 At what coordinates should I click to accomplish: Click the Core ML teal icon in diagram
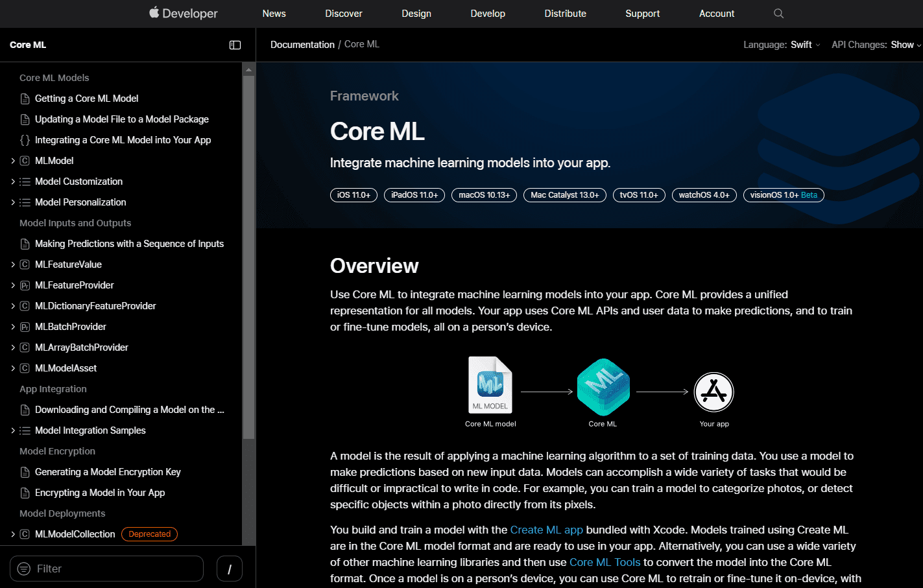603,387
